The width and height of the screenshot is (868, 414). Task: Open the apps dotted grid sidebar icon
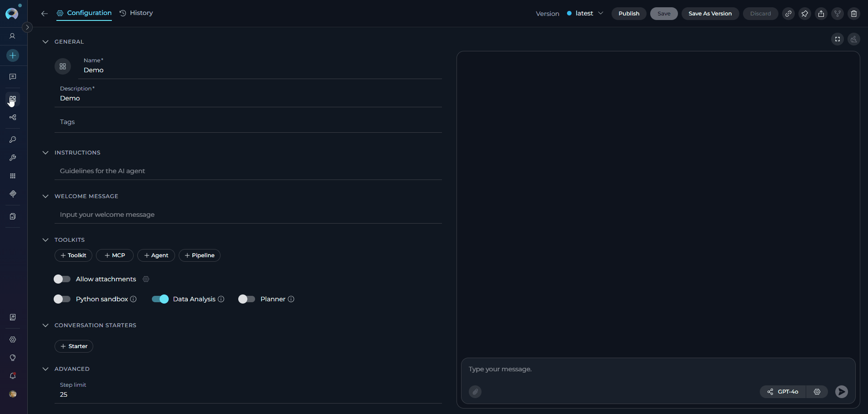(13, 176)
